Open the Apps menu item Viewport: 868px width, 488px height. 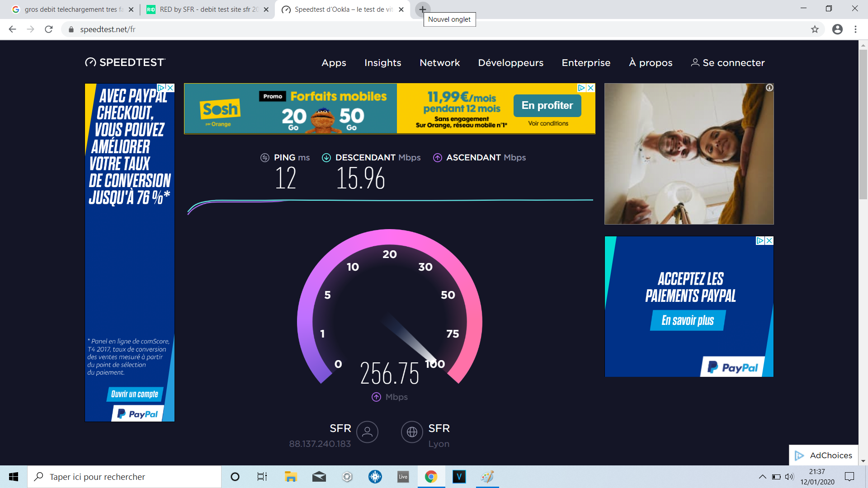334,63
